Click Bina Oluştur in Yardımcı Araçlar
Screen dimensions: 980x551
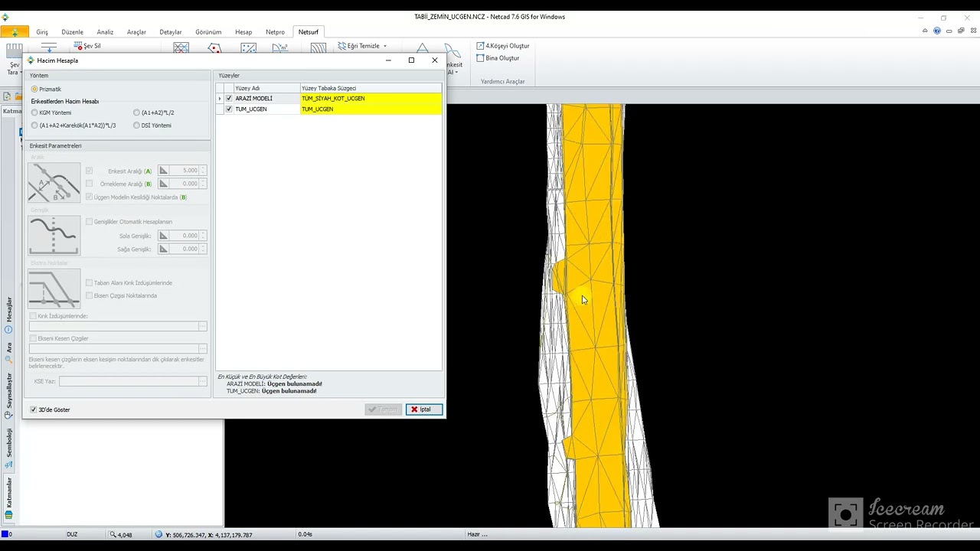498,58
